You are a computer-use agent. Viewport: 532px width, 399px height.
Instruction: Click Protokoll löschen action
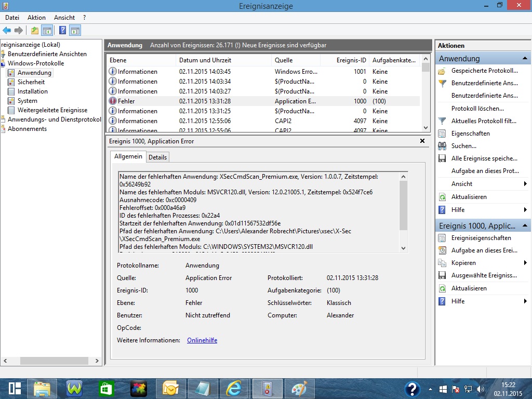477,109
